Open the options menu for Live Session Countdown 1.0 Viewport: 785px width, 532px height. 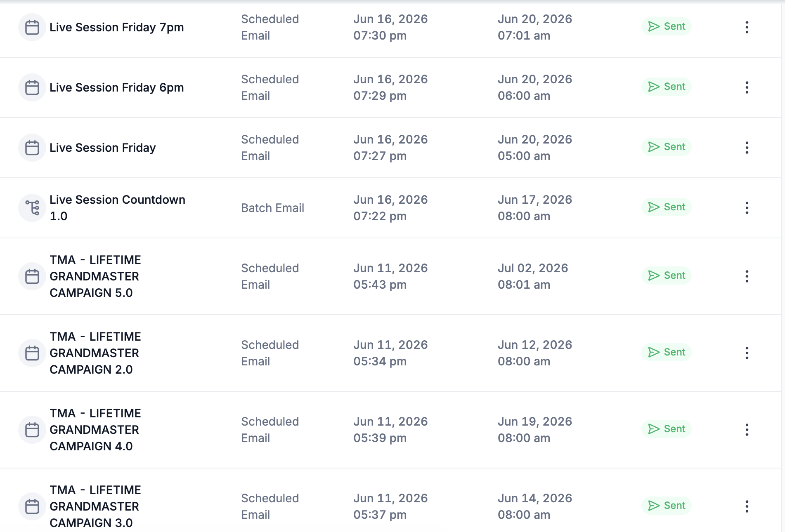(x=747, y=208)
